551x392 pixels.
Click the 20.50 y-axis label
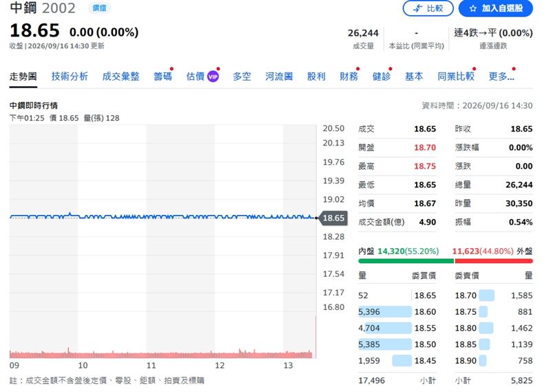333,128
